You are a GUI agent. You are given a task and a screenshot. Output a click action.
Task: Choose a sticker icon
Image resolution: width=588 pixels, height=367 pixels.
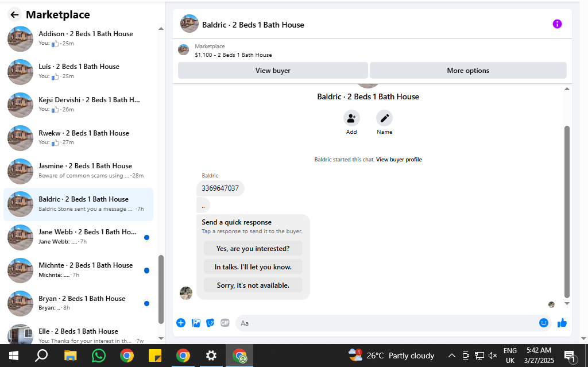click(210, 323)
